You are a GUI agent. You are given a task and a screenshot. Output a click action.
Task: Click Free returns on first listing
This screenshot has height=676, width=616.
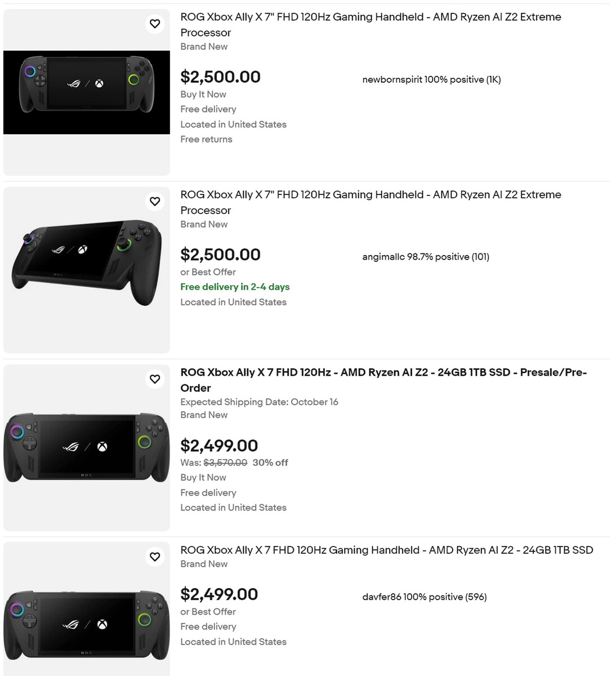tap(206, 139)
